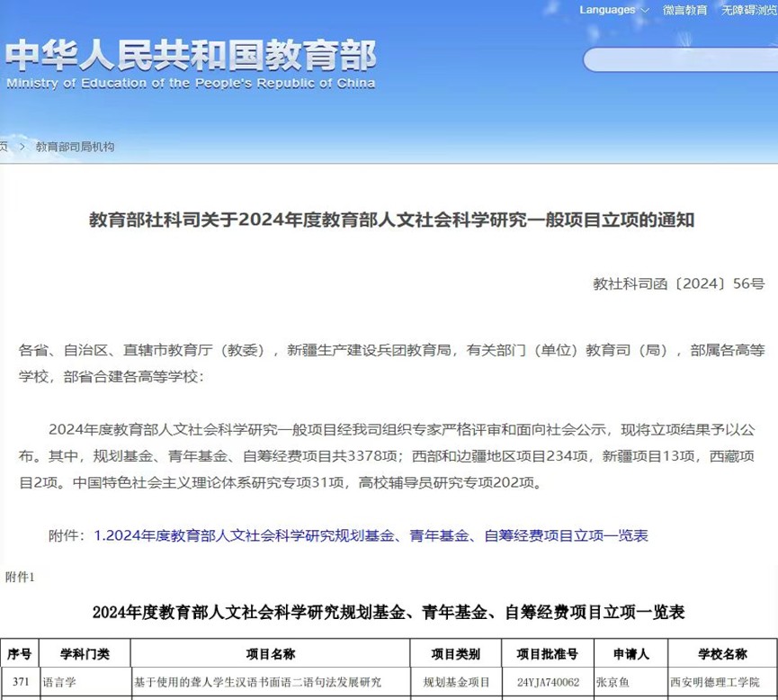Viewport: 778px width, 700px height.
Task: Open attachment 1 项目立项一览表 link
Action: tap(371, 535)
